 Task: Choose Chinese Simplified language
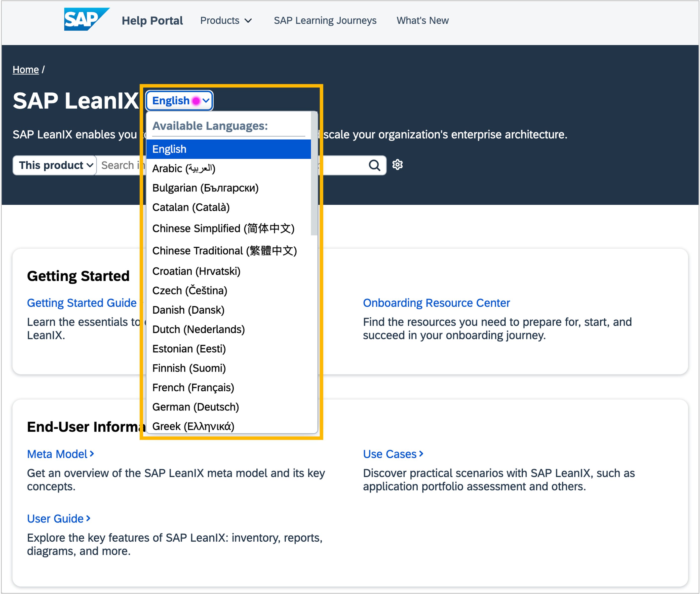click(228, 228)
